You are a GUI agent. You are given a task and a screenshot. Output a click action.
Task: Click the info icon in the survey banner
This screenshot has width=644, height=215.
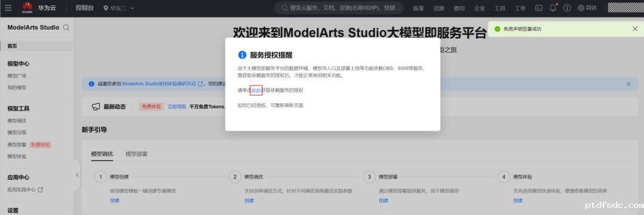(92, 84)
